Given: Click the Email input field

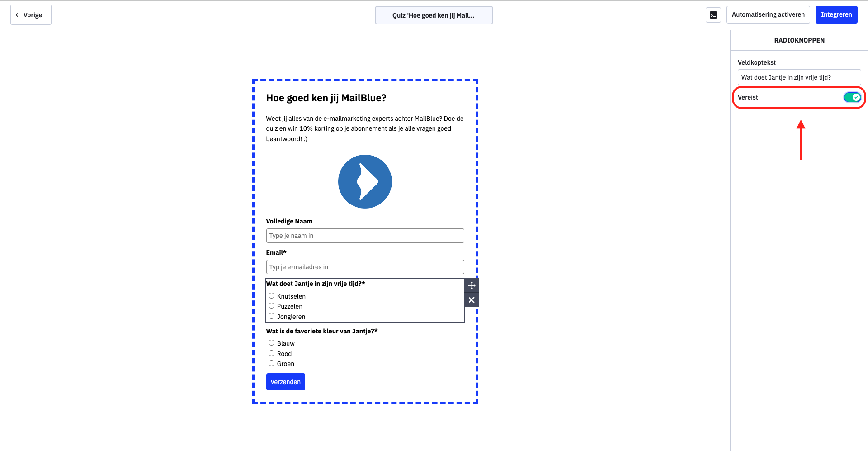Looking at the screenshot, I should point(365,267).
